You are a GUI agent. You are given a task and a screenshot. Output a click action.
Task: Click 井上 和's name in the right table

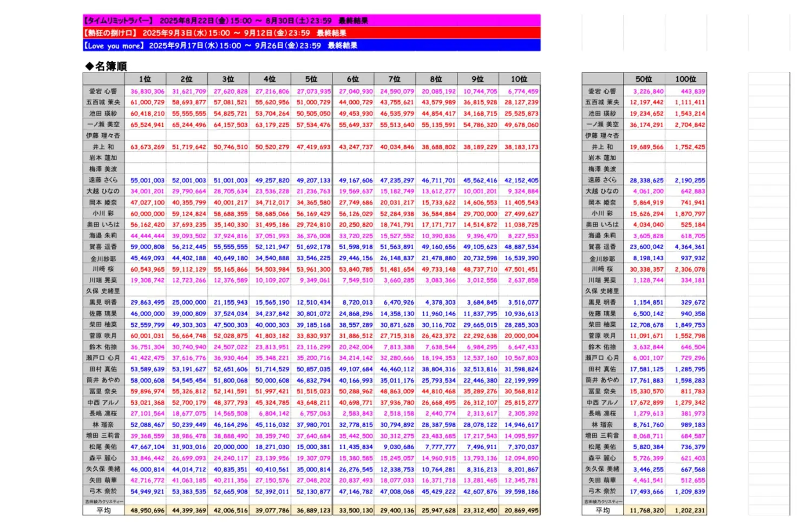click(x=603, y=147)
